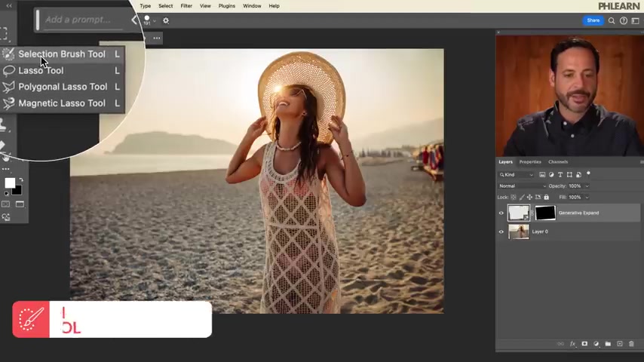This screenshot has width=644, height=362.
Task: Filter for pixel layers
Action: click(542, 175)
